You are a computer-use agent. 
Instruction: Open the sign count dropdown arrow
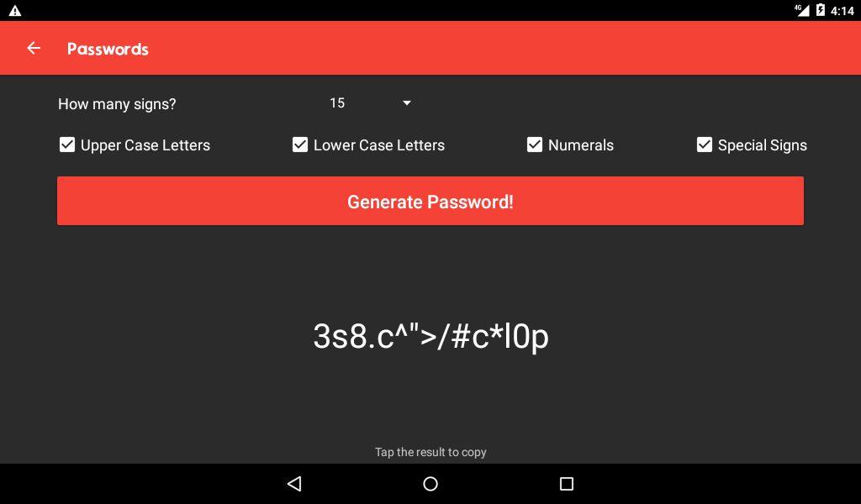point(407,103)
